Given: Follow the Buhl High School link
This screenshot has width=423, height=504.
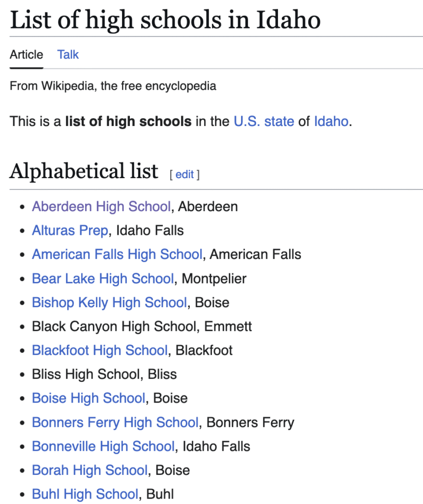Looking at the screenshot, I should [x=85, y=494].
